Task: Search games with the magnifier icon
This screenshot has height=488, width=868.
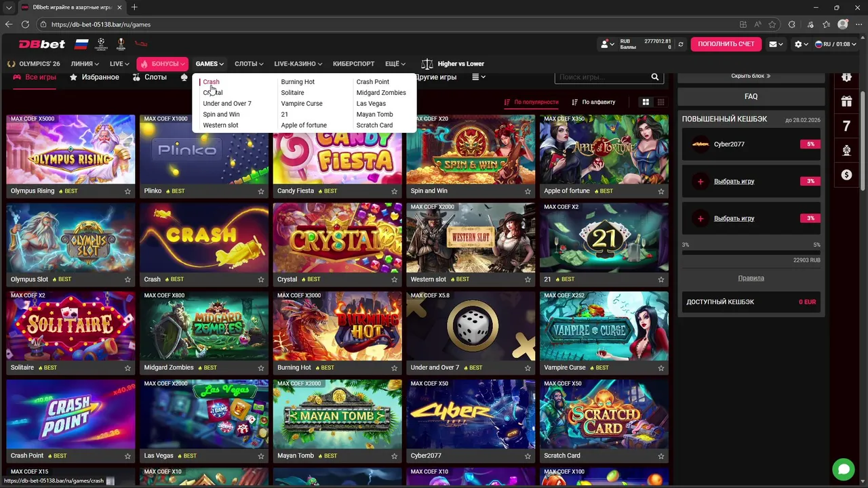Action: pyautogui.click(x=655, y=77)
